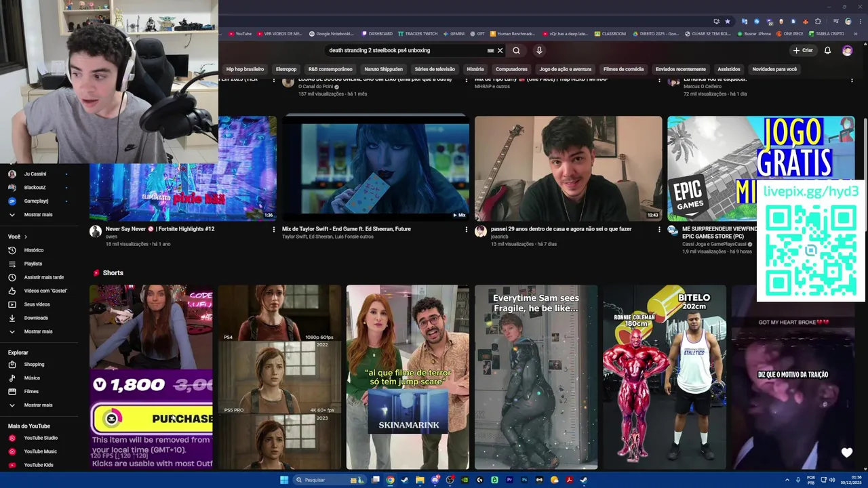Viewport: 868px width, 488px height.
Task: Click the magnifier search button
Action: pyautogui.click(x=517, y=50)
